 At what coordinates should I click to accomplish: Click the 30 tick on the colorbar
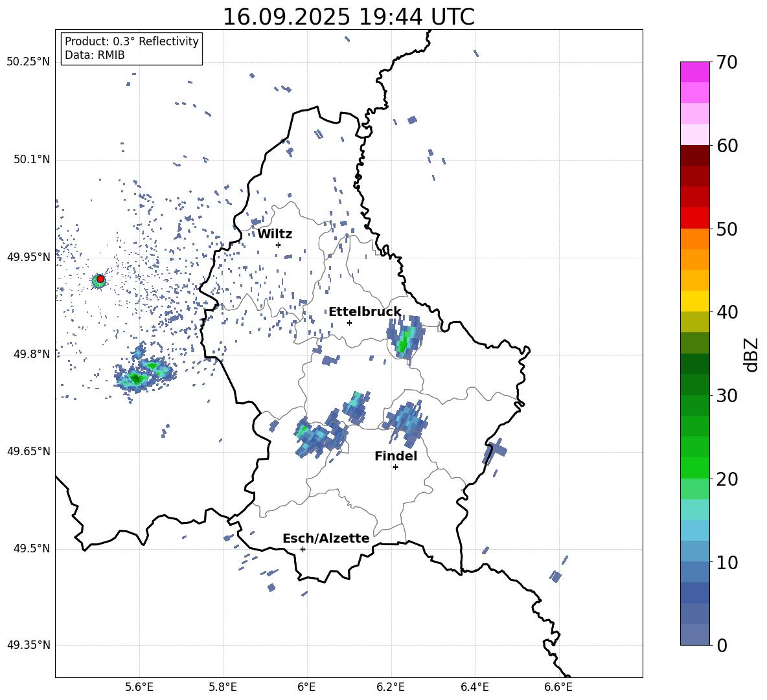click(727, 396)
